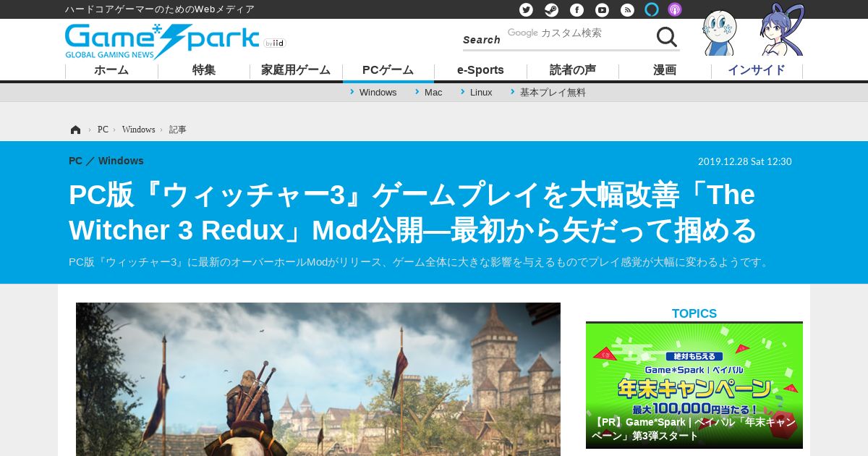Screen dimensions: 868x456
Task: Select the Linux submenu link
Action: (x=481, y=93)
